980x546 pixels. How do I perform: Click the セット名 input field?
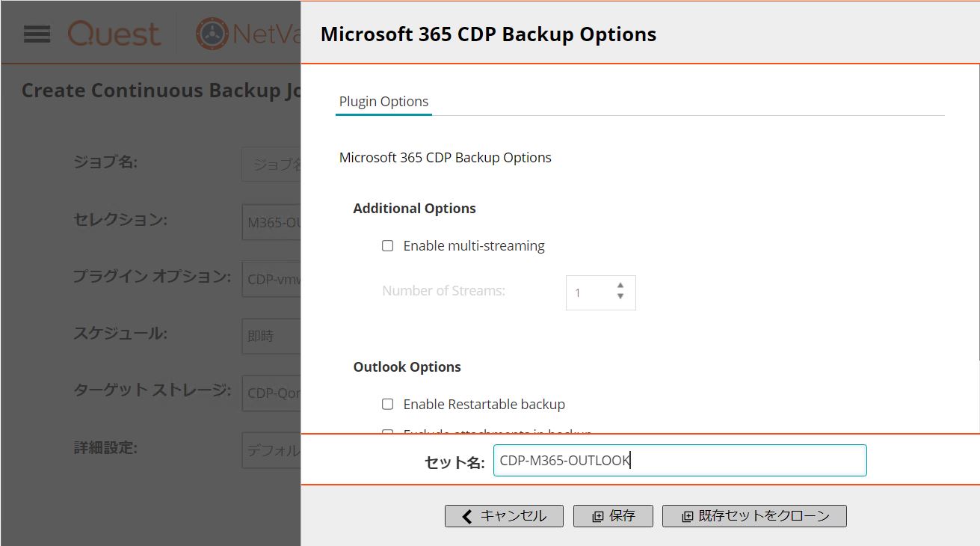tap(679, 461)
